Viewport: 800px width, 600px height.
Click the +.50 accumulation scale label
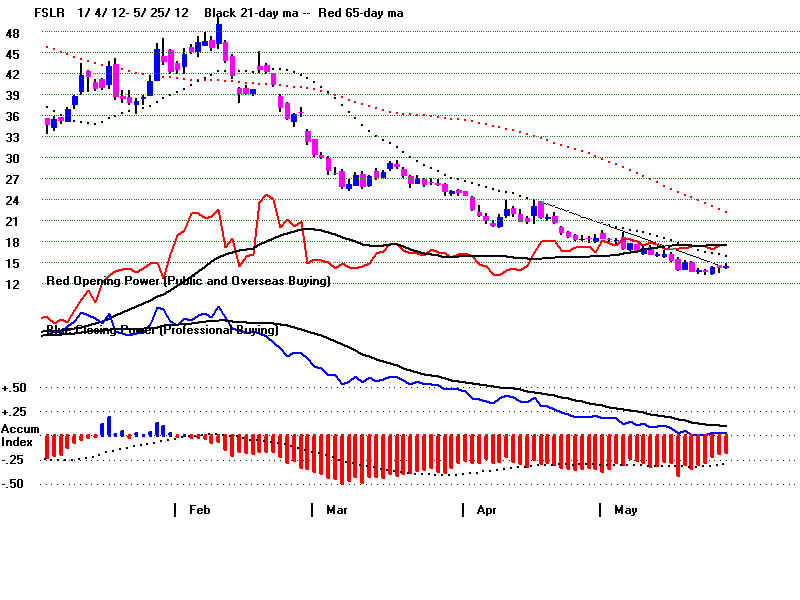click(14, 388)
